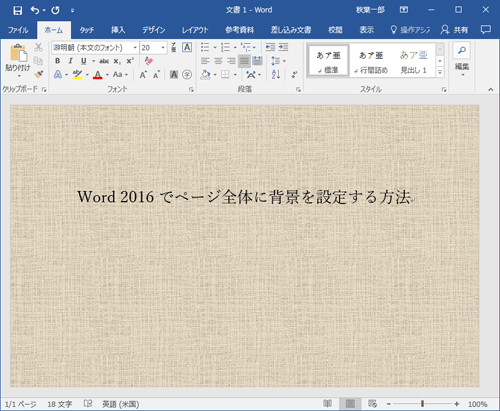Justify paragraph text

[x=244, y=61]
